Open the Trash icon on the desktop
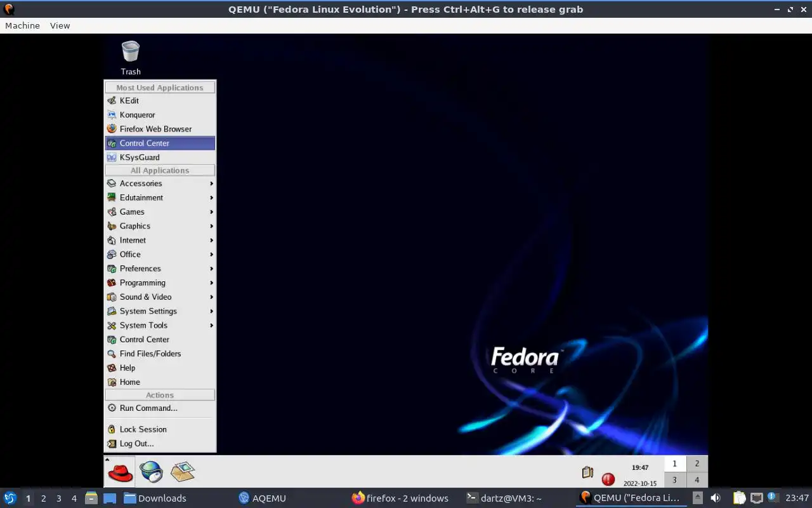This screenshot has height=508, width=812. (x=131, y=58)
